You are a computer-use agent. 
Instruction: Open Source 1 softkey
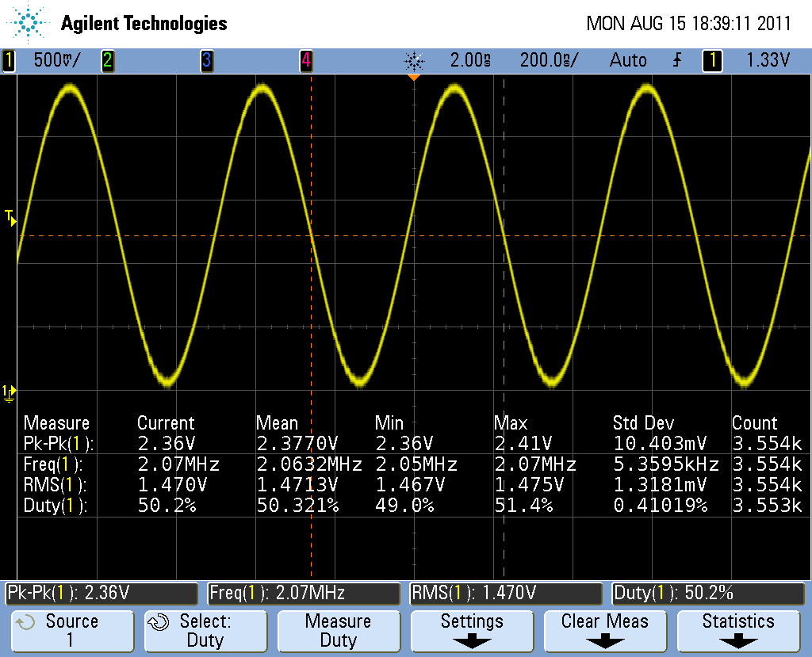[x=72, y=631]
